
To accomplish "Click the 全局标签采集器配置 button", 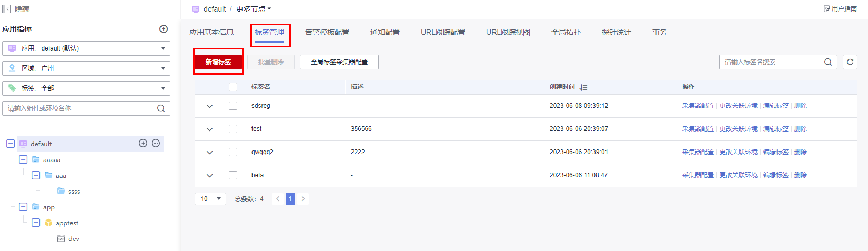I will pyautogui.click(x=339, y=62).
